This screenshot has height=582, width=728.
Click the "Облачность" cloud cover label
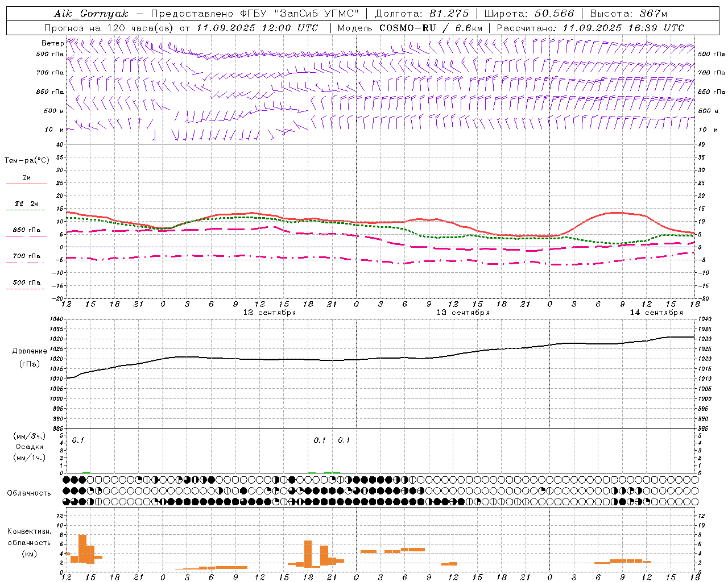tap(29, 493)
